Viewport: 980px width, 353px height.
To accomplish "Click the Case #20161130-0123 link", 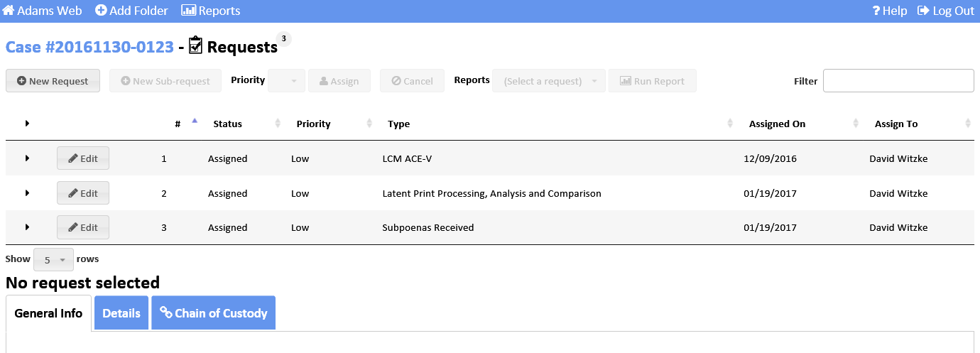I will (89, 47).
